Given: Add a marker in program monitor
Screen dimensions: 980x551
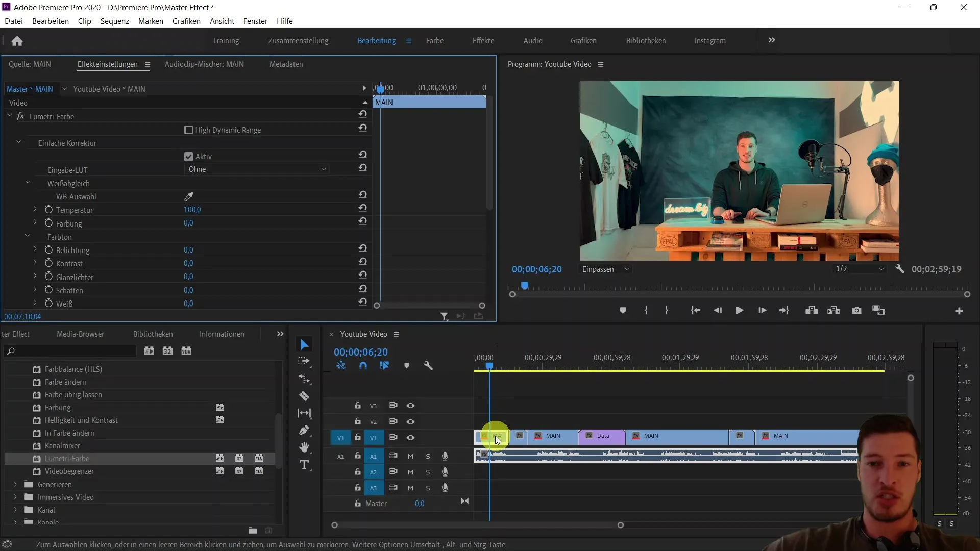Looking at the screenshot, I should coord(623,310).
